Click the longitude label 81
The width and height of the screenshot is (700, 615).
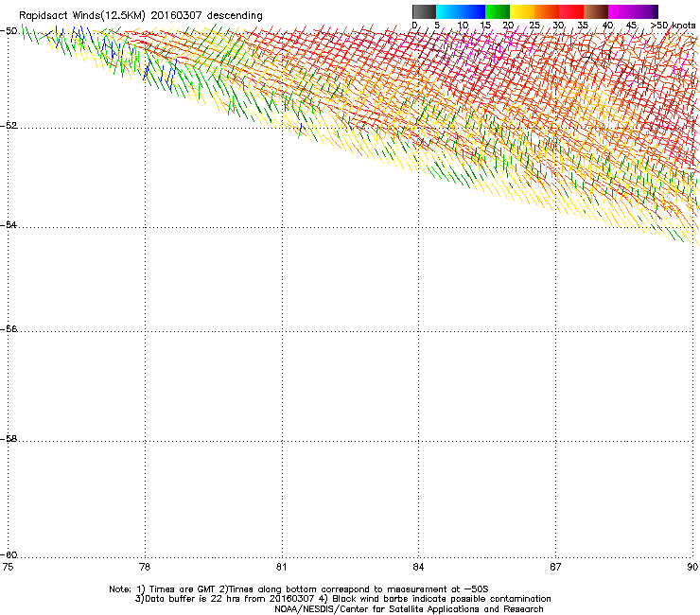click(281, 567)
